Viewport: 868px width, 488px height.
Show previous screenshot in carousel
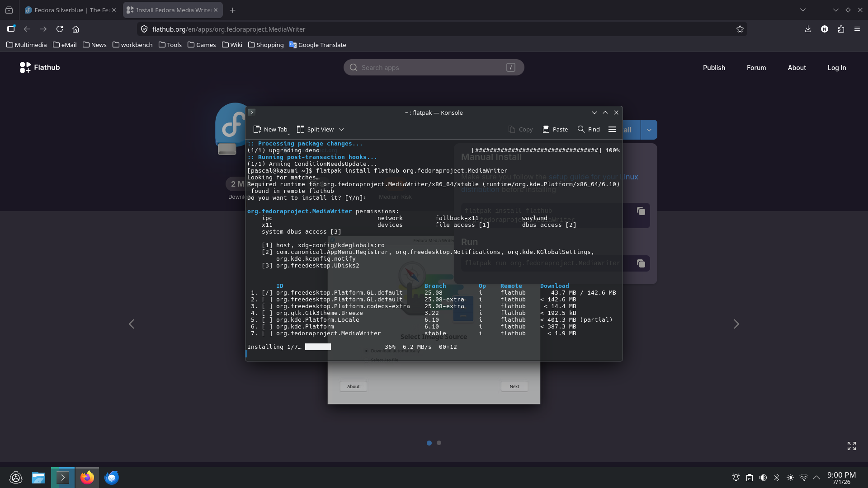(x=132, y=324)
